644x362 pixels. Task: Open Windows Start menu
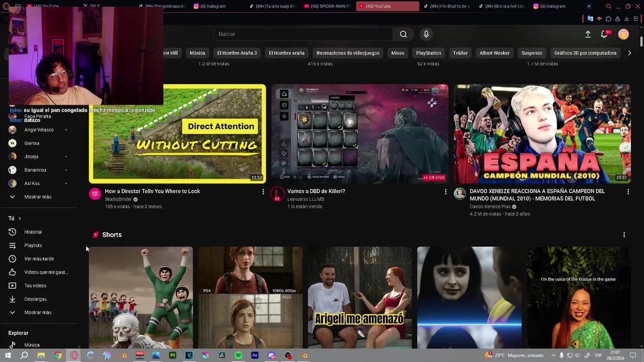pyautogui.click(x=8, y=355)
